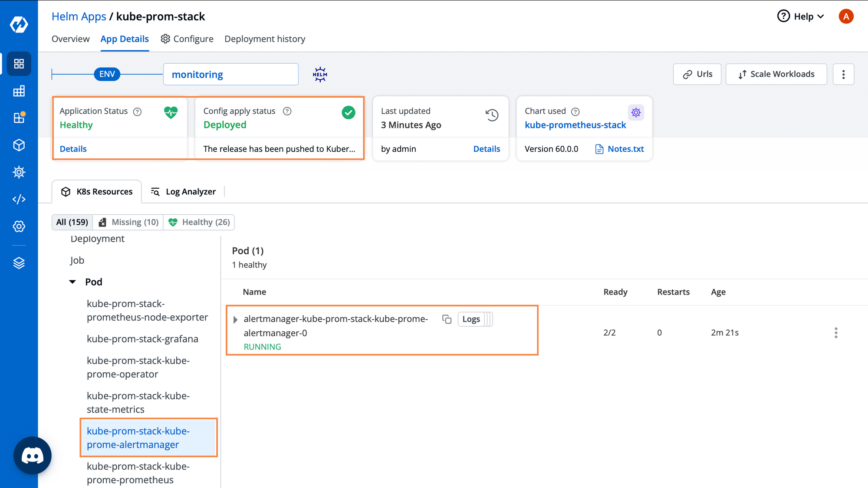Click the Ready column header
This screenshot has height=488, width=868.
tap(615, 292)
